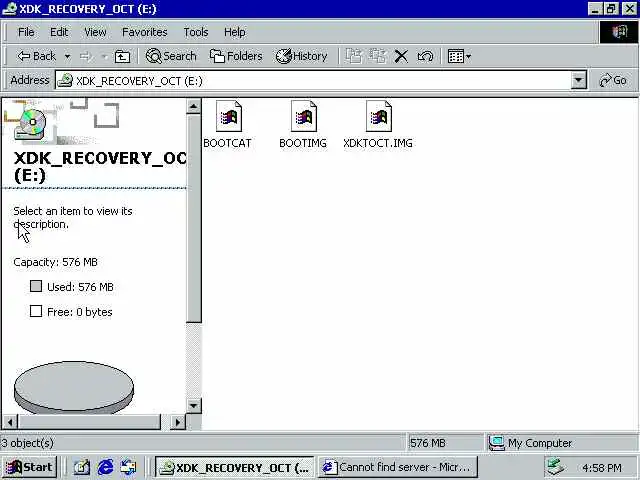Click the left pane scroll up arrow
The width and height of the screenshot is (640, 480).
[x=193, y=107]
